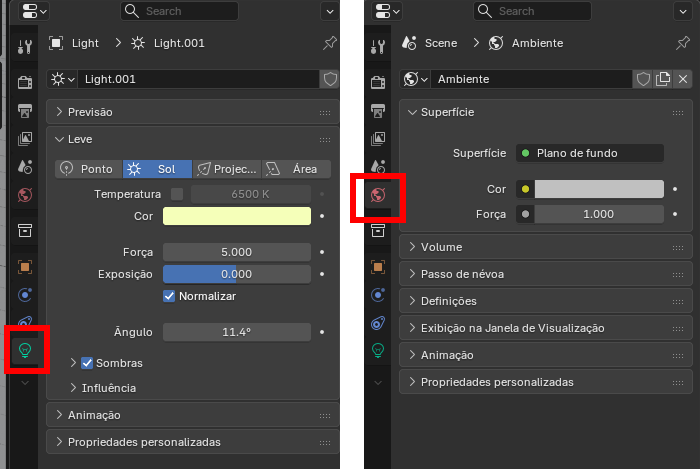This screenshot has width=700, height=469.
Task: Open Object properties tab in Light.001 panel
Action: pyautogui.click(x=25, y=267)
